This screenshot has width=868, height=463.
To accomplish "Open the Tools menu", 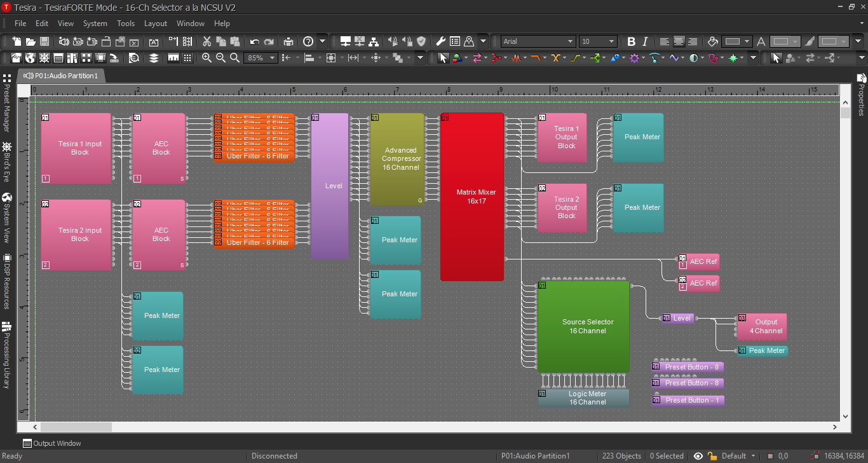I will (126, 24).
